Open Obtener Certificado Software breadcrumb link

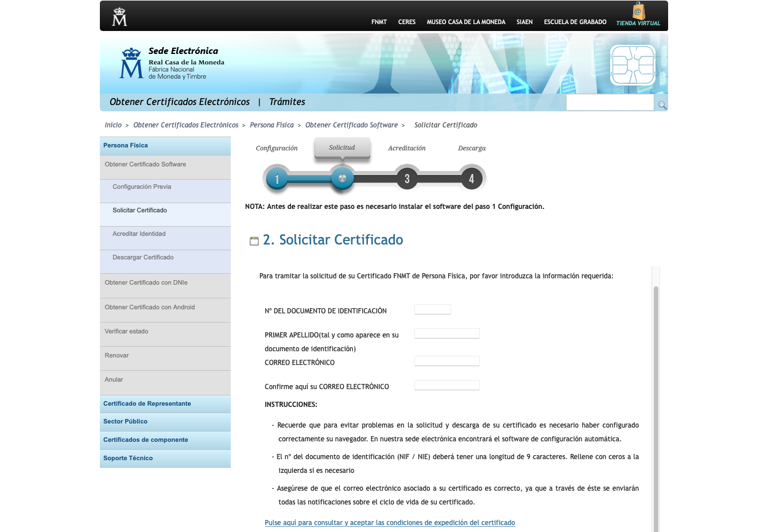[x=351, y=125]
